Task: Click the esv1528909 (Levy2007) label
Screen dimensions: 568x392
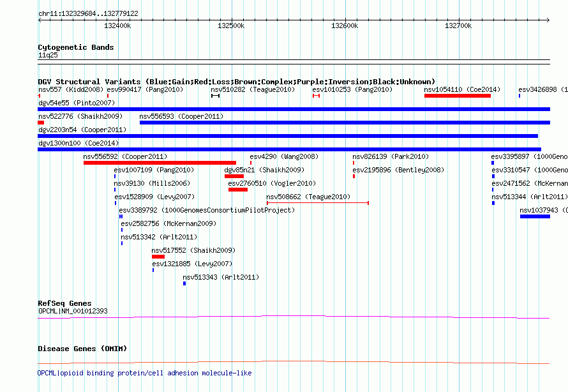Action: click(154, 197)
